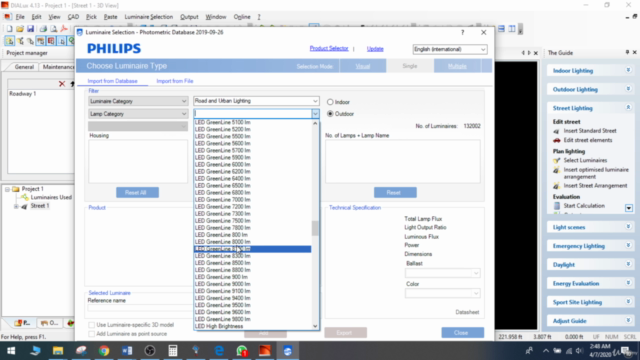640x360 pixels.
Task: Click the red car Edit street elements icon
Action: coord(556,140)
